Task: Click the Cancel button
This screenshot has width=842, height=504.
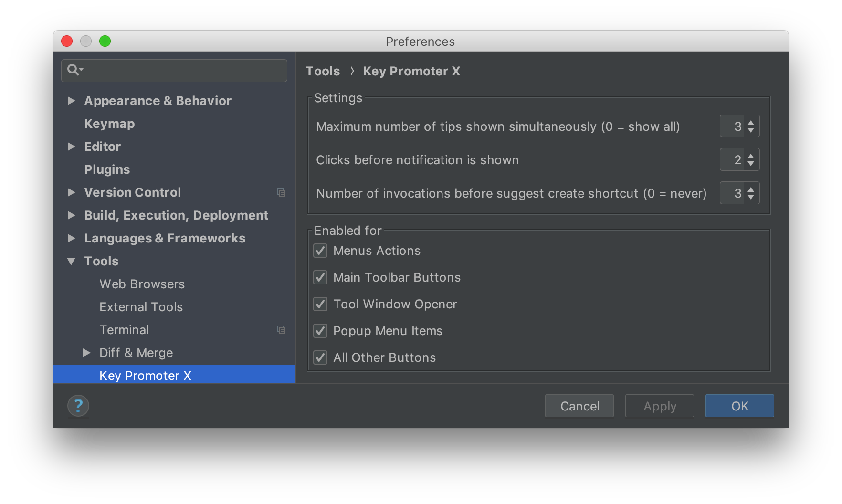Action: tap(579, 406)
